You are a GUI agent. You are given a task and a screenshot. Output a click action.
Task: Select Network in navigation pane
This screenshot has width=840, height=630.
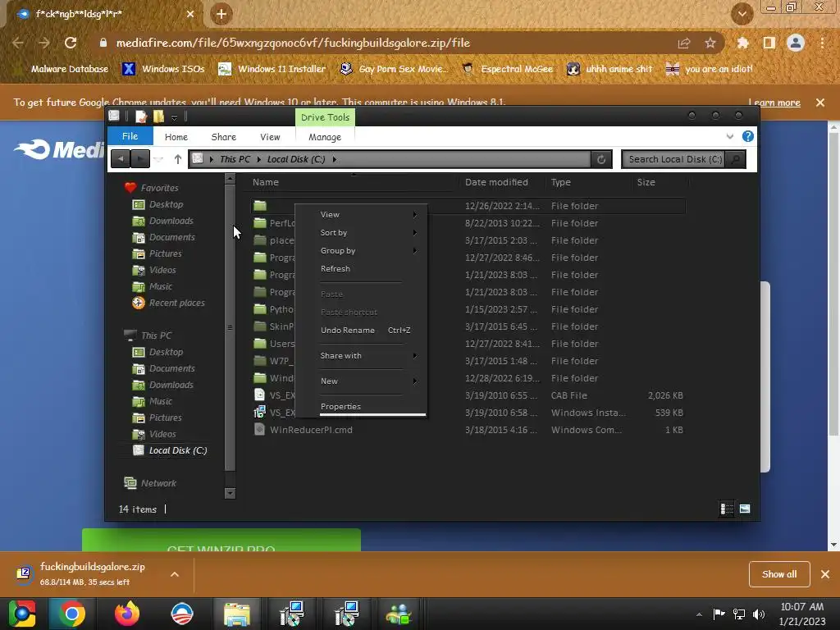150,483
